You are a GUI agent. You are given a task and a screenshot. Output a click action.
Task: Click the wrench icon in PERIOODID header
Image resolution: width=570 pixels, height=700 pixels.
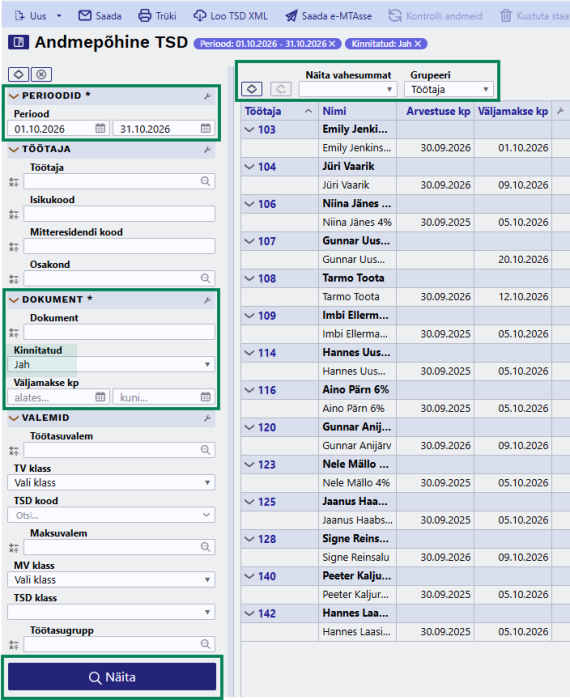click(207, 96)
